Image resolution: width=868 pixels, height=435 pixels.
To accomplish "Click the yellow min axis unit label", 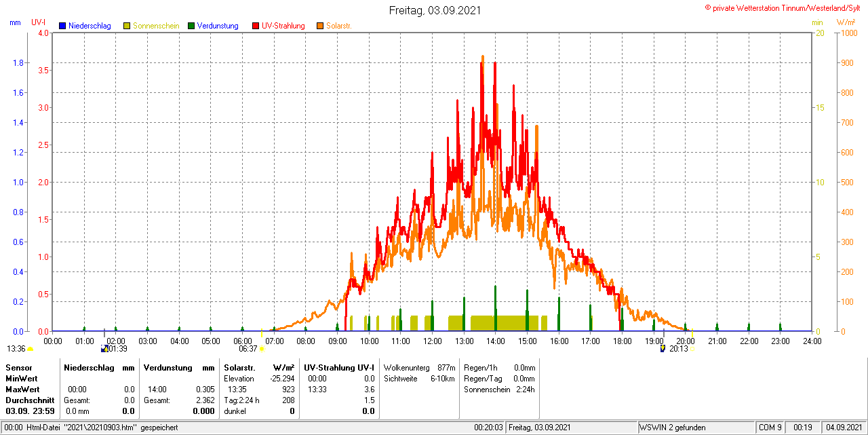I will pos(818,22).
